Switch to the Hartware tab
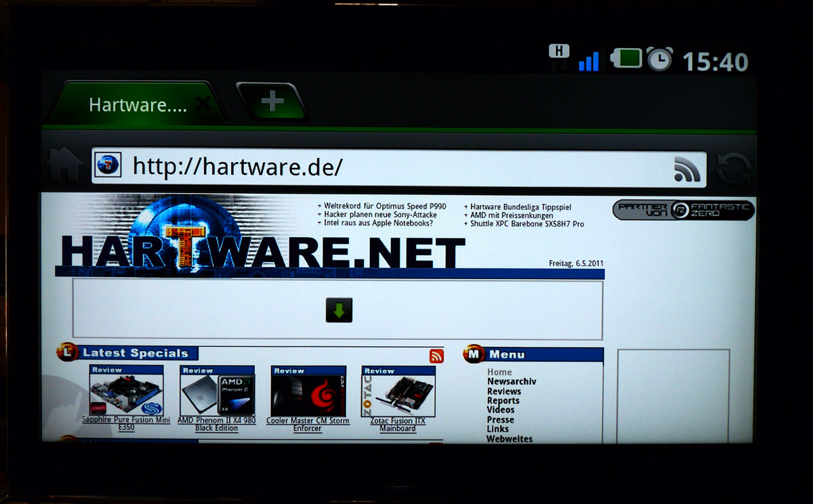 138,104
